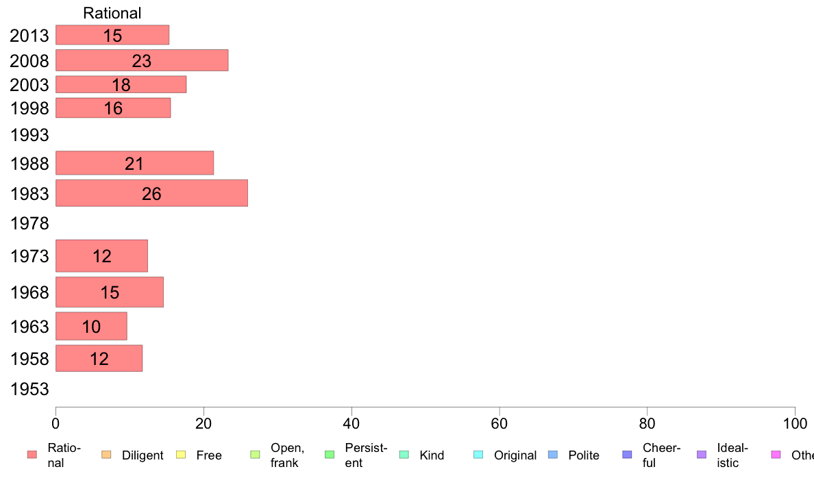The height and width of the screenshot is (504, 814).
Task: Click the Kind legend swatch
Action: pyautogui.click(x=404, y=455)
